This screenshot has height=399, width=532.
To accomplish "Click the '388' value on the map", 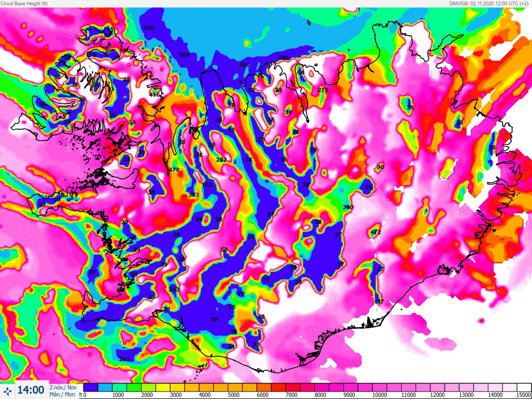I will point(244,65).
